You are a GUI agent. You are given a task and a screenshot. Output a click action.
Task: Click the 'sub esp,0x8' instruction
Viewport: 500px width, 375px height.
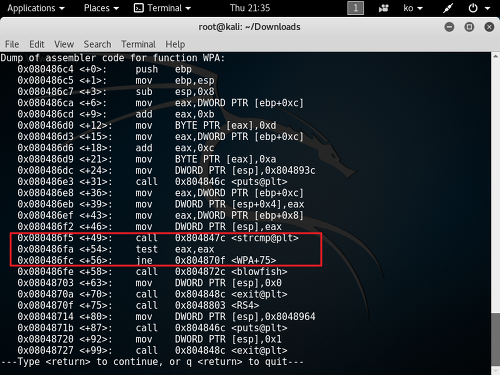click(175, 92)
